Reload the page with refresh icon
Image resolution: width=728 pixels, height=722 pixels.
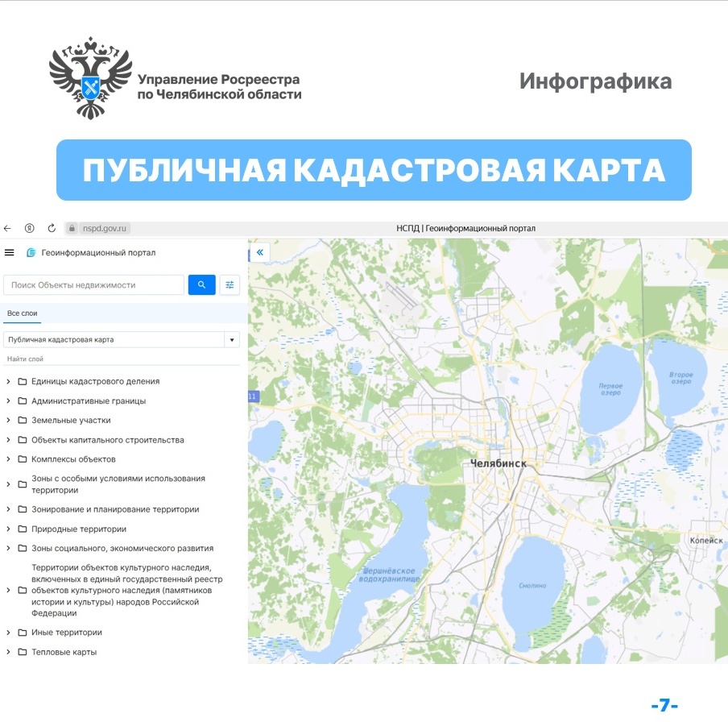pyautogui.click(x=52, y=228)
